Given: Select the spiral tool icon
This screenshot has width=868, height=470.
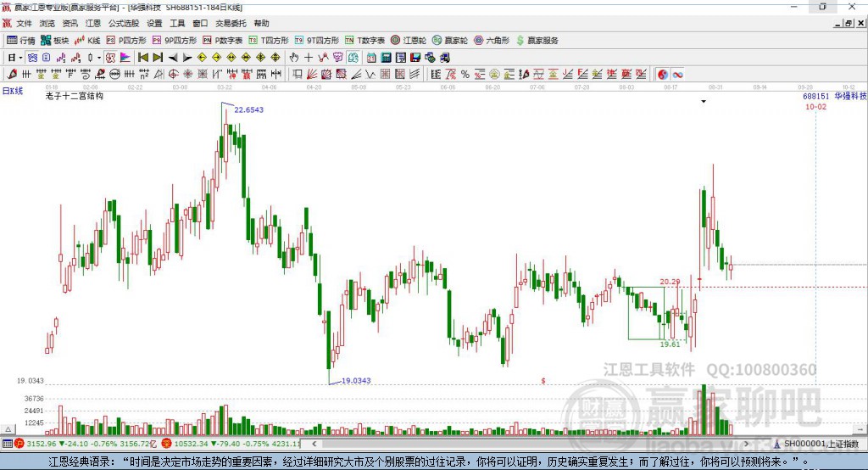Looking at the screenshot, I should pos(85,75).
